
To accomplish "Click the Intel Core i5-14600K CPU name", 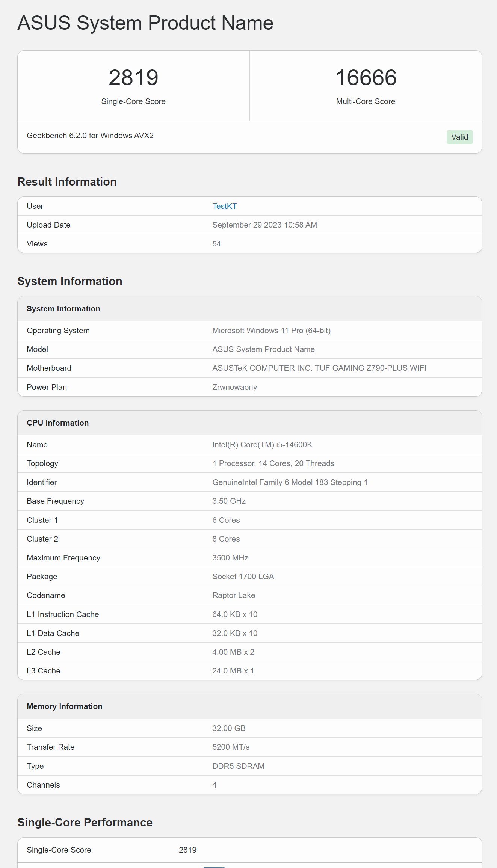I will click(x=262, y=445).
